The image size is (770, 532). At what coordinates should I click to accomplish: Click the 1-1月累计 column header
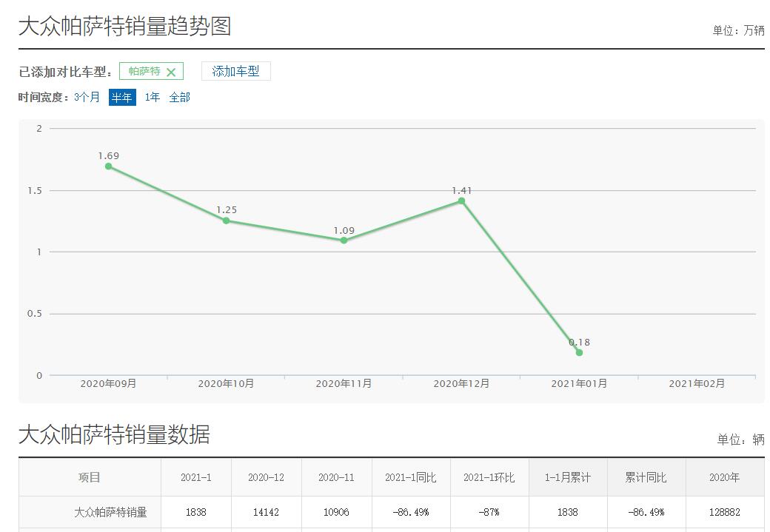(568, 477)
